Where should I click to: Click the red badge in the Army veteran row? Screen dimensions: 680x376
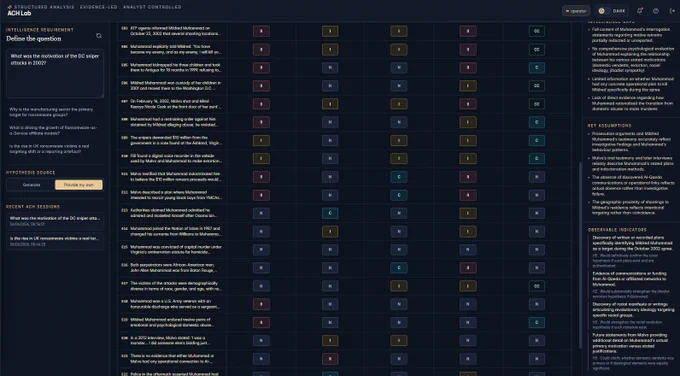261,304
